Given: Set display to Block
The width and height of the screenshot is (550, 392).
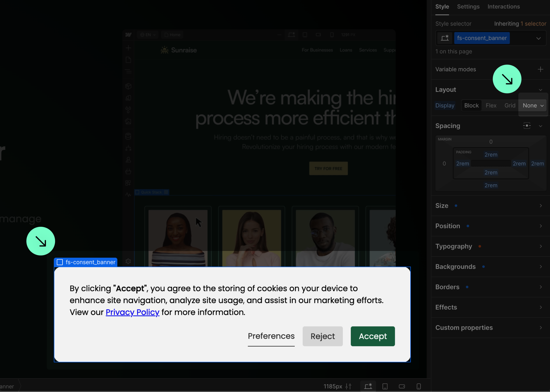Looking at the screenshot, I should point(471,105).
